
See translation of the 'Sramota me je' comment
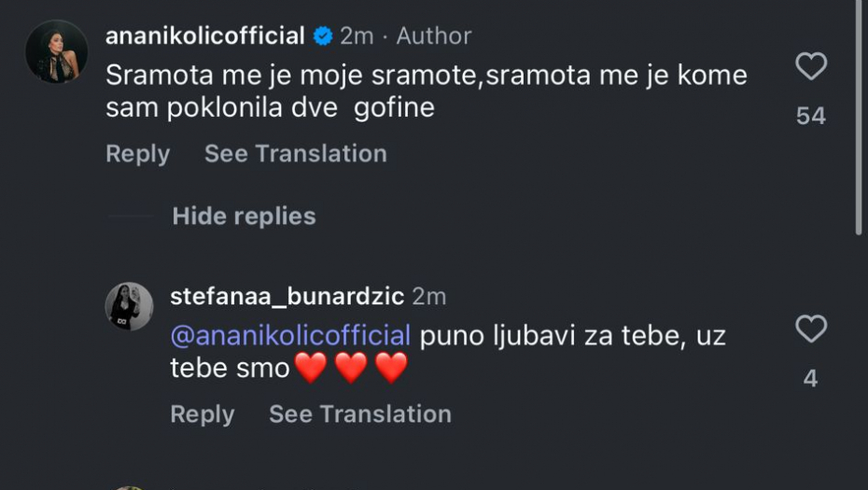pos(295,154)
